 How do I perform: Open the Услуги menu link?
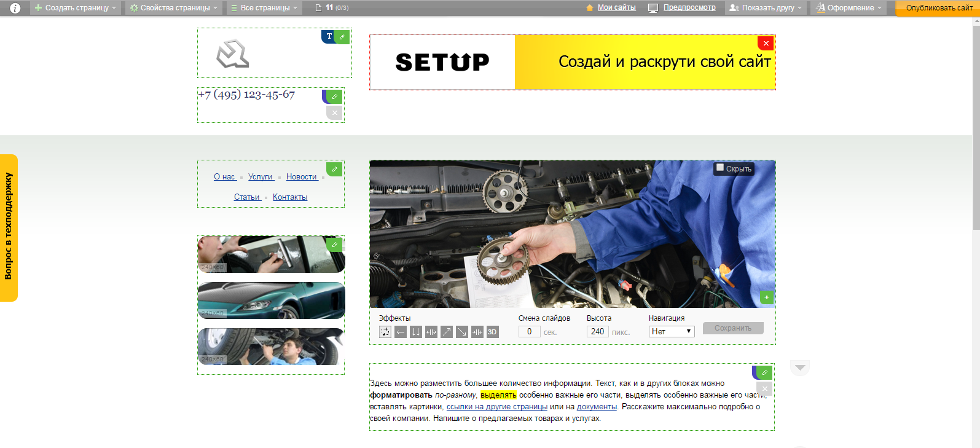261,177
